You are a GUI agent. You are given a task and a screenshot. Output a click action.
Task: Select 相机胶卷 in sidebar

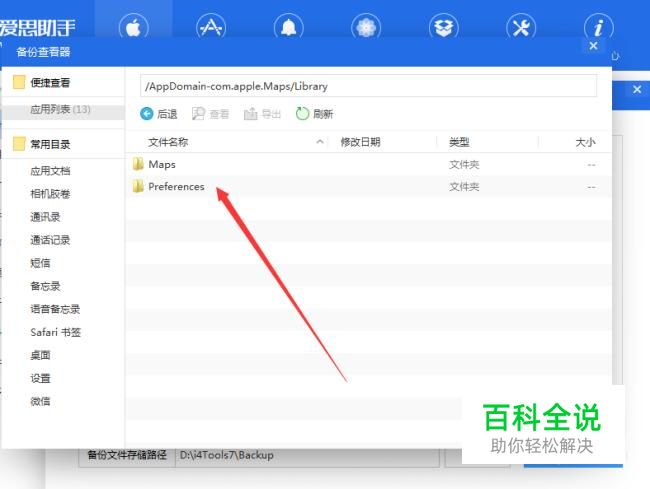[x=50, y=194]
